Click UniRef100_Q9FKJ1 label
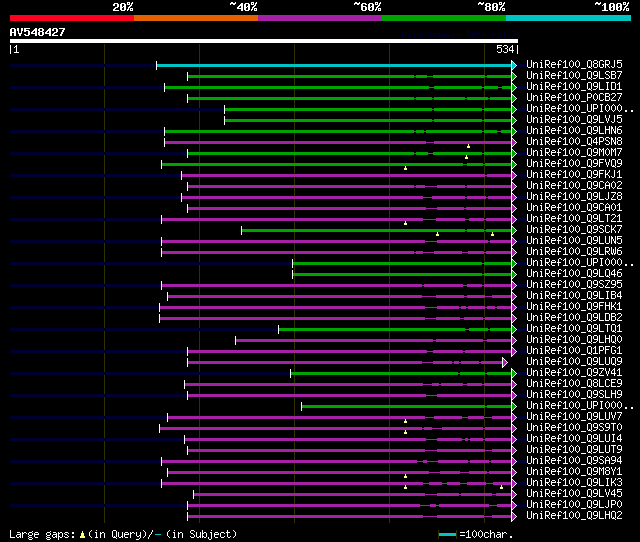This screenshot has width=640, height=542. point(574,175)
